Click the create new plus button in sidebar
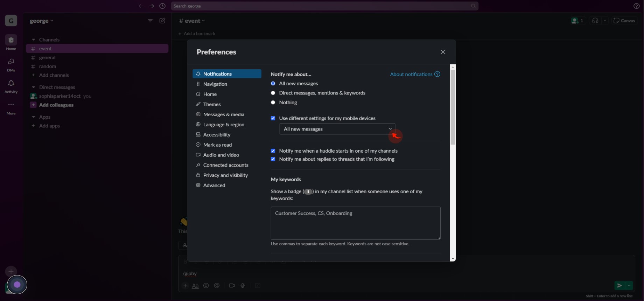The width and height of the screenshot is (644, 301). (11, 271)
